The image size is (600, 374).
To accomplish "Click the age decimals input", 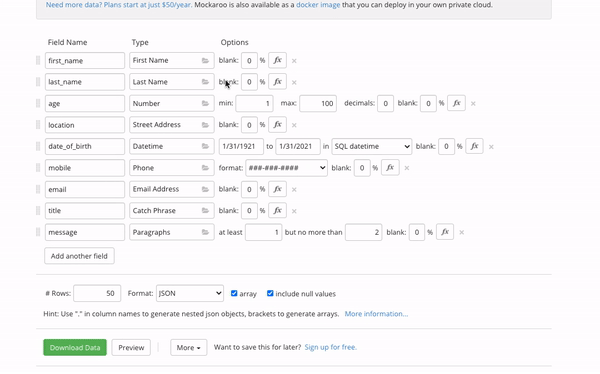I will tap(386, 103).
